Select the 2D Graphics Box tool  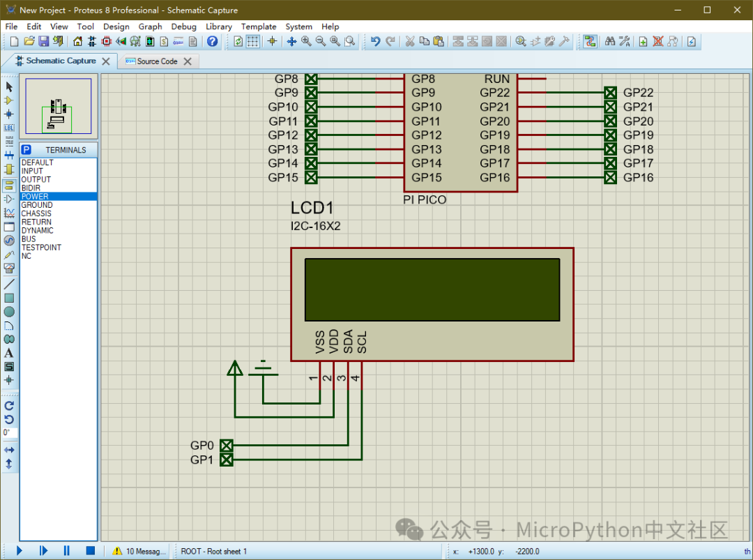click(9, 298)
